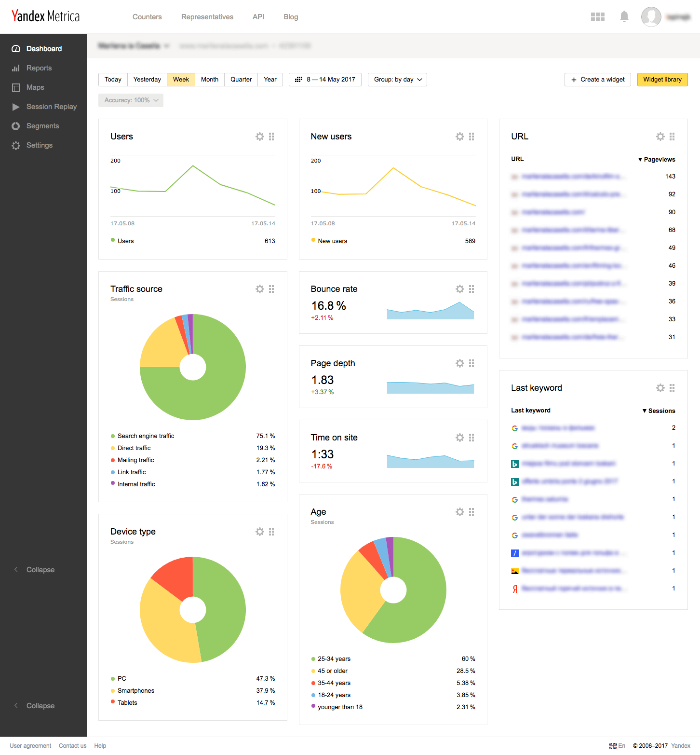Open settings gear of New users widget
Image resolution: width=700 pixels, height=755 pixels.
(460, 137)
